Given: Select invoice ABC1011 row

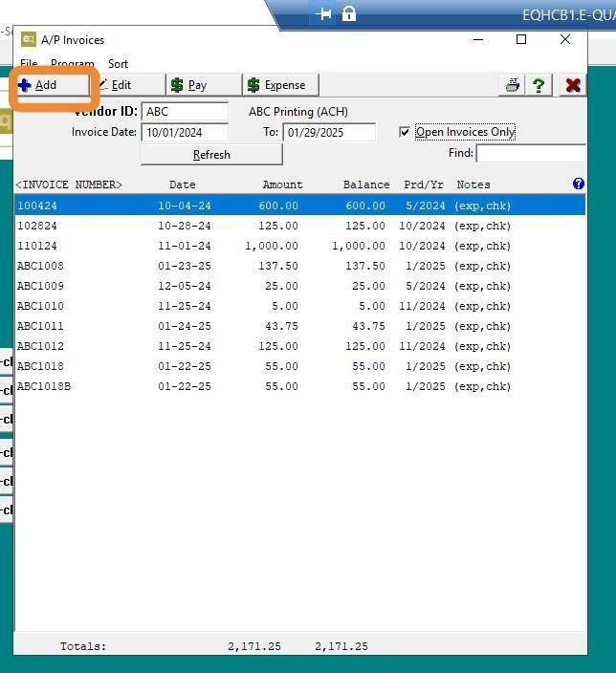Looking at the screenshot, I should (299, 326).
